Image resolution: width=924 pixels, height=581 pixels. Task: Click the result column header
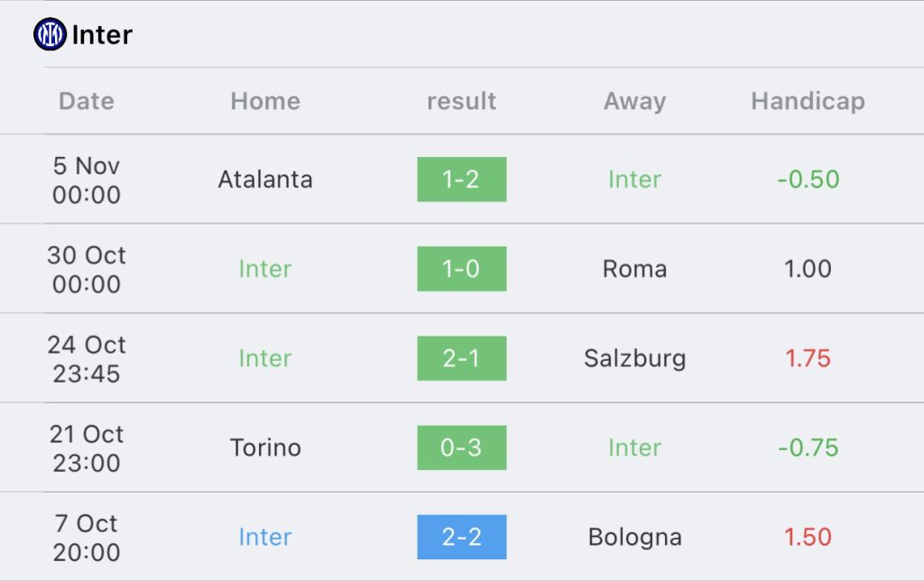[x=461, y=101]
